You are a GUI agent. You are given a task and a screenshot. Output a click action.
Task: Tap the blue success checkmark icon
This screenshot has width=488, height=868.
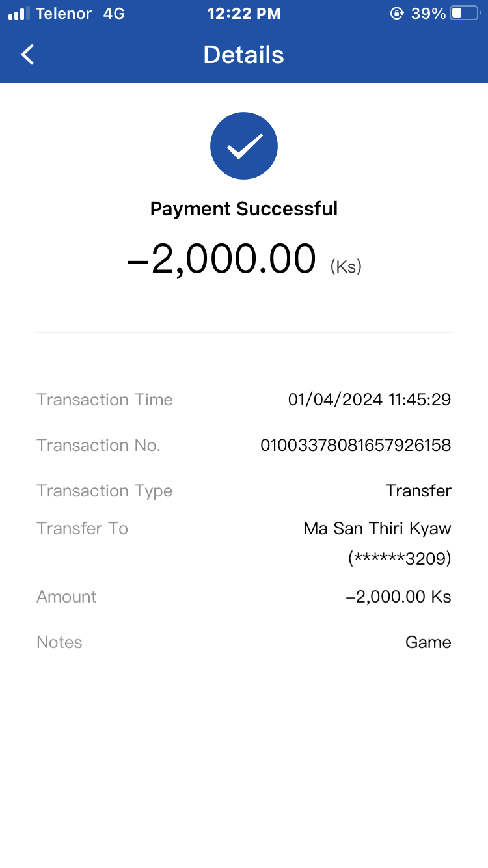click(x=244, y=146)
